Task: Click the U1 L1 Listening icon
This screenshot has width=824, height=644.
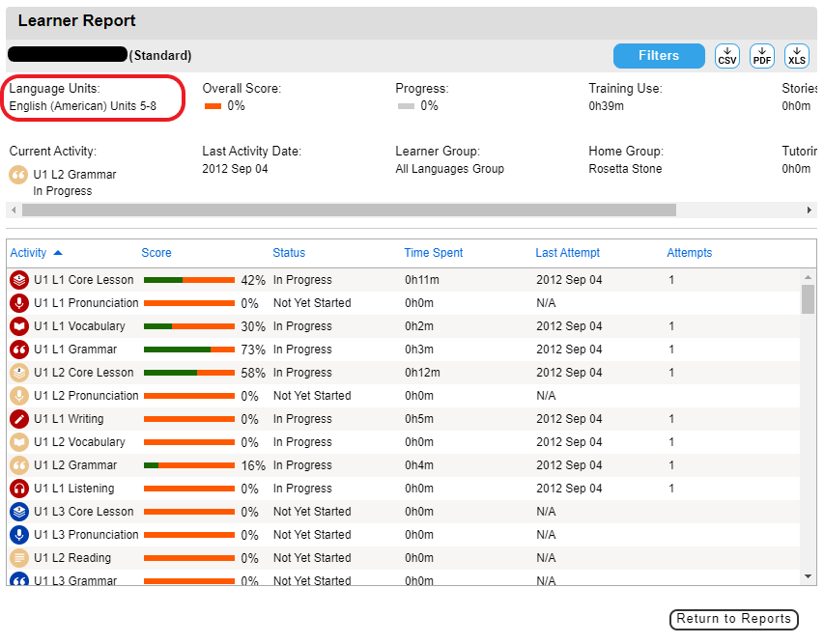Action: (20, 488)
